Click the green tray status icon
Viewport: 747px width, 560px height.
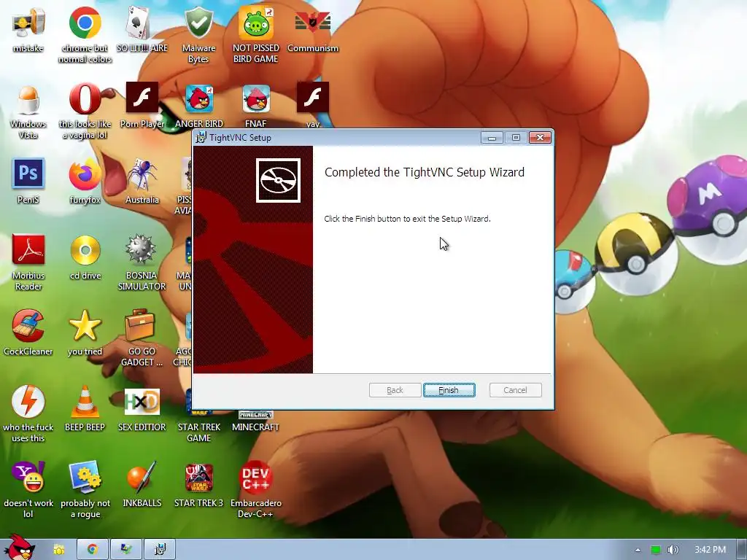[x=656, y=550]
